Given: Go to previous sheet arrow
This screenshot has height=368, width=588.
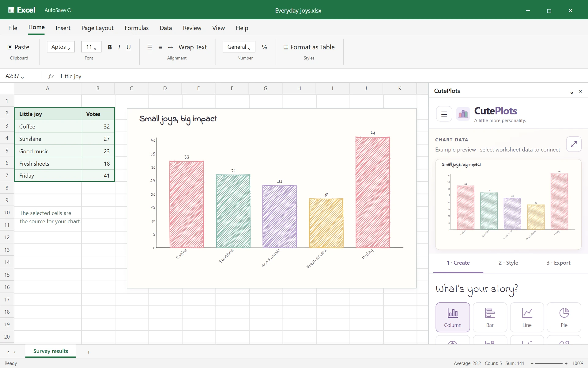Looking at the screenshot, I should click(8, 352).
